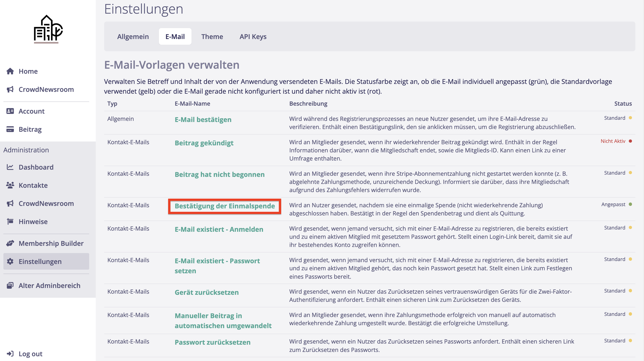This screenshot has width=644, height=361.
Task: Click the Log out arrow icon
Action: (10, 354)
